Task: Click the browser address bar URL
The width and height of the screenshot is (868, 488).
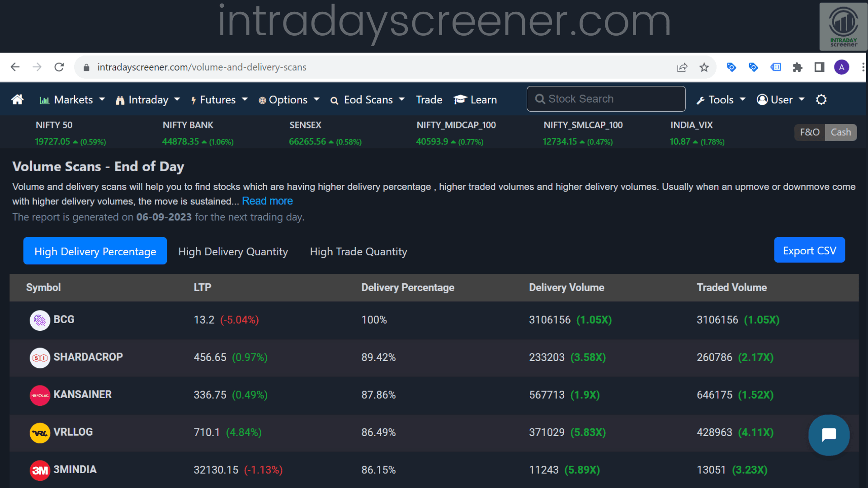Action: point(202,67)
